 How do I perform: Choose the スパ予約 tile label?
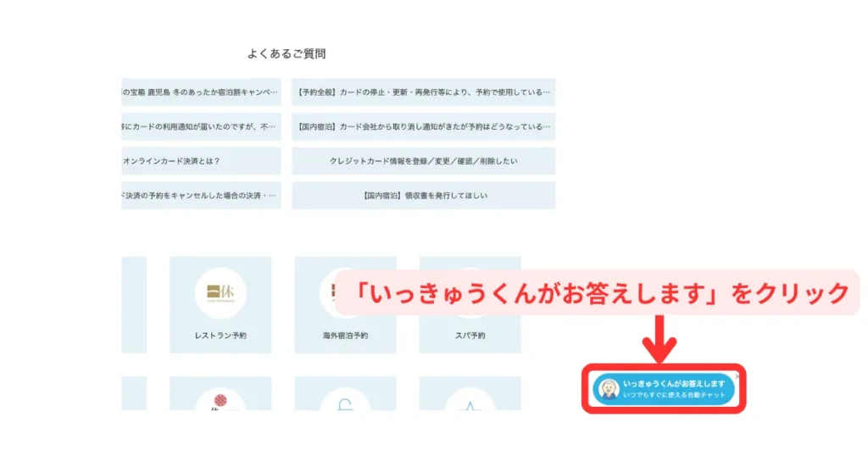[470, 336]
